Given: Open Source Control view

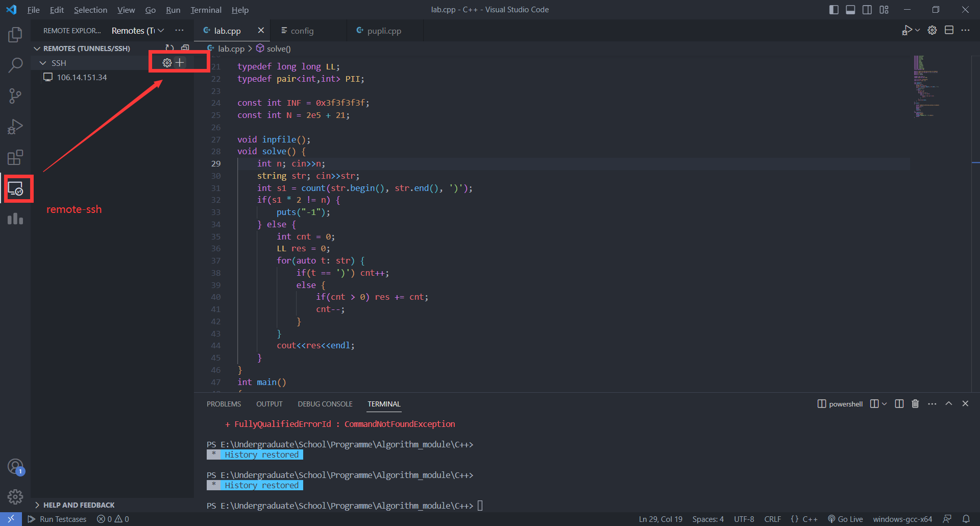Looking at the screenshot, I should pyautogui.click(x=15, y=96).
